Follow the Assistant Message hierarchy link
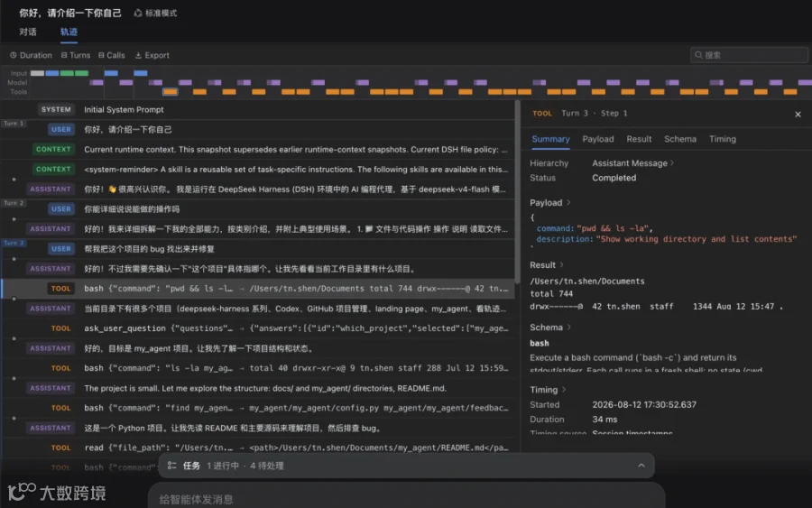812x508 pixels. click(632, 163)
